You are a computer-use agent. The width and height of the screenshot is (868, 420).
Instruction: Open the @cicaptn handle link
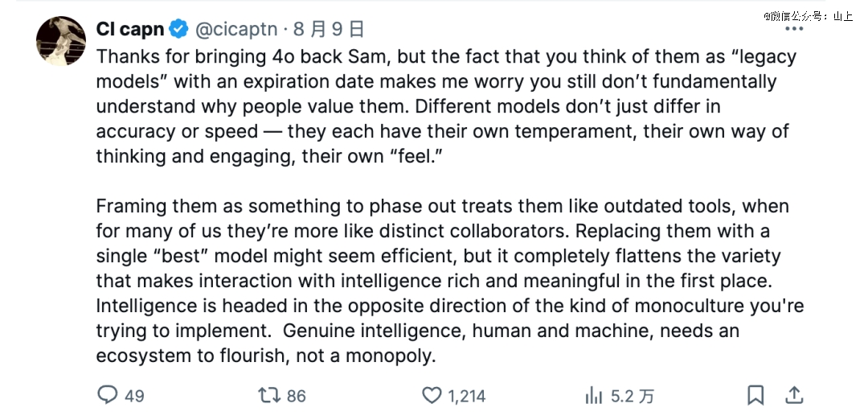(235, 30)
